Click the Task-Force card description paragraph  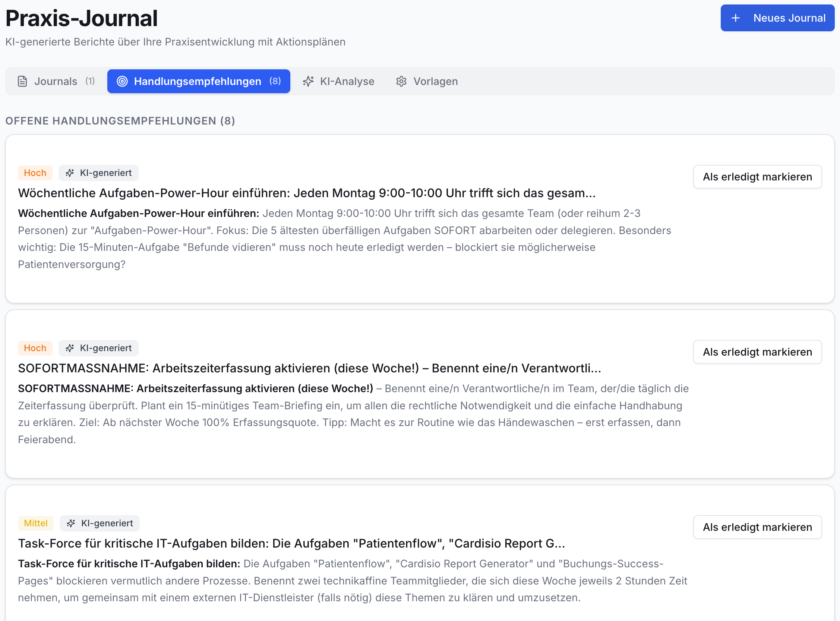[353, 581]
